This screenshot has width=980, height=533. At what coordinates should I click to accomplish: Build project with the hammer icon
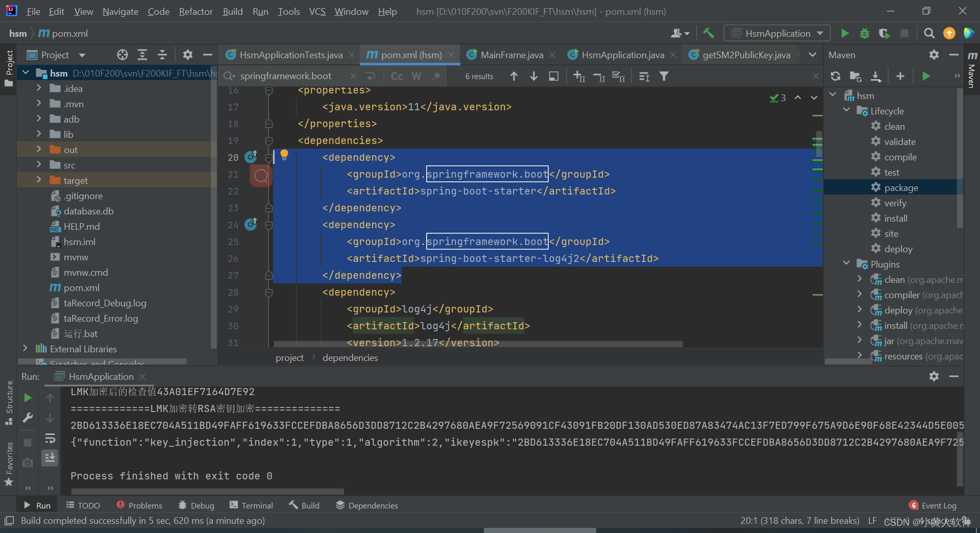coord(708,33)
